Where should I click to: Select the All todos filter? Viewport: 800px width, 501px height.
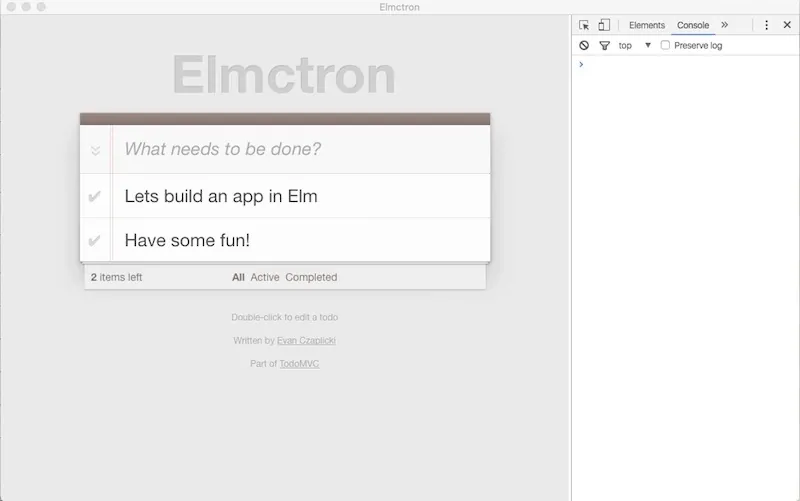[x=238, y=277]
